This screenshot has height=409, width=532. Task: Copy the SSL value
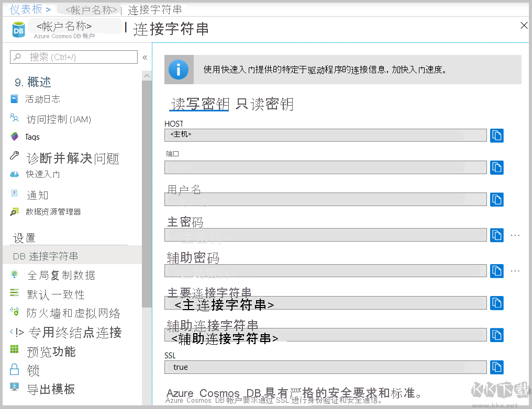point(497,367)
